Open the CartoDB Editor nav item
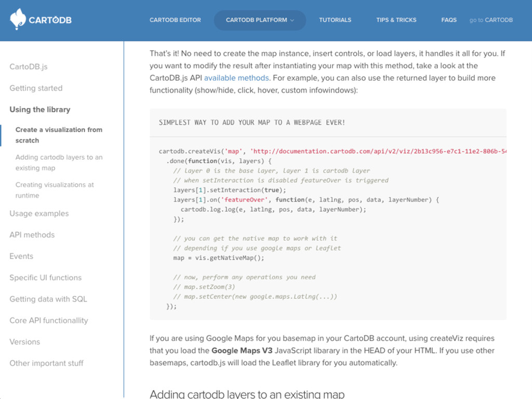The image size is (532, 399). coord(175,20)
